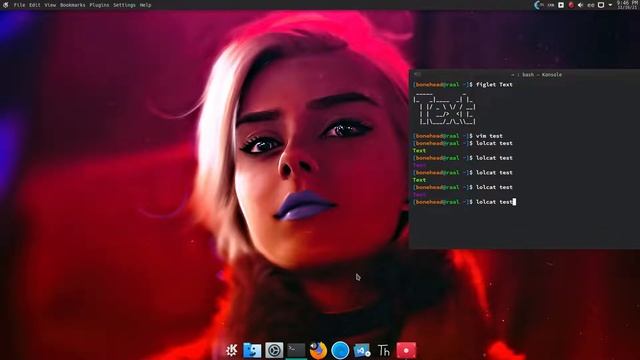
Task: Open the Visual Studio Code icon in the dock
Action: (362, 350)
